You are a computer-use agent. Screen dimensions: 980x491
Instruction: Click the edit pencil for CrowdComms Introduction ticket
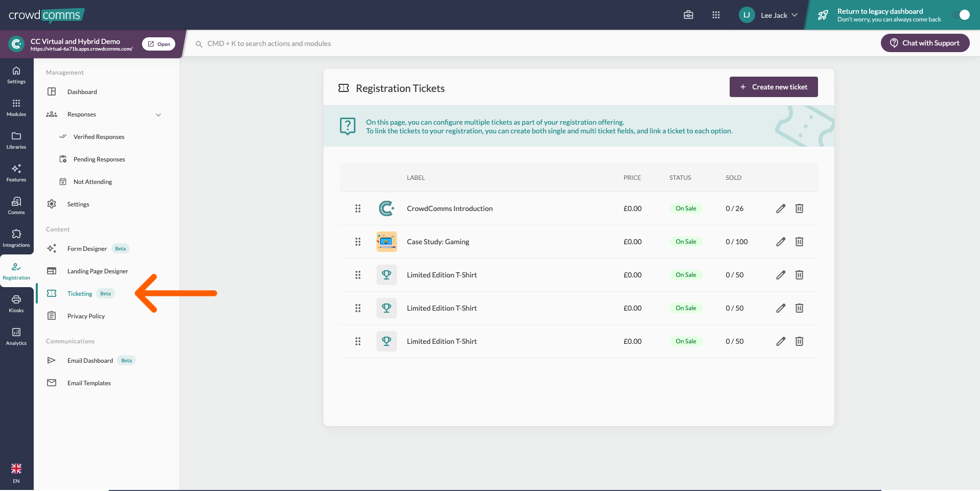coord(780,208)
